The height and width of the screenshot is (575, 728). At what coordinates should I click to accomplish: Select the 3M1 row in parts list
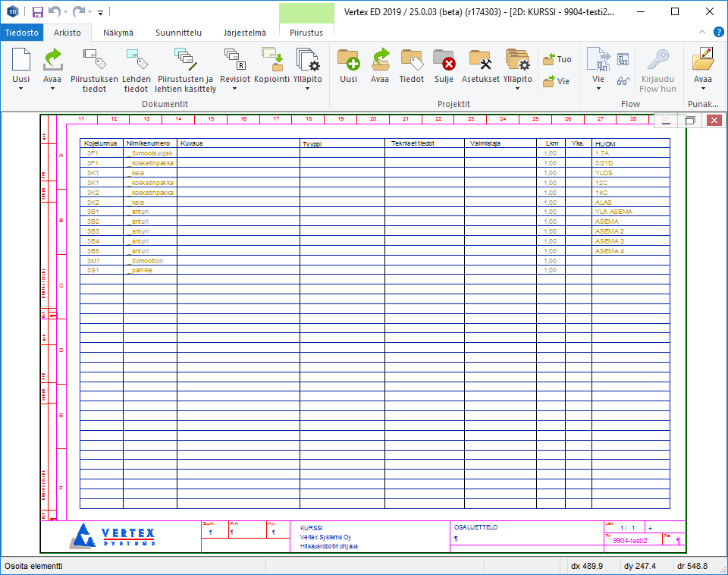pos(94,260)
